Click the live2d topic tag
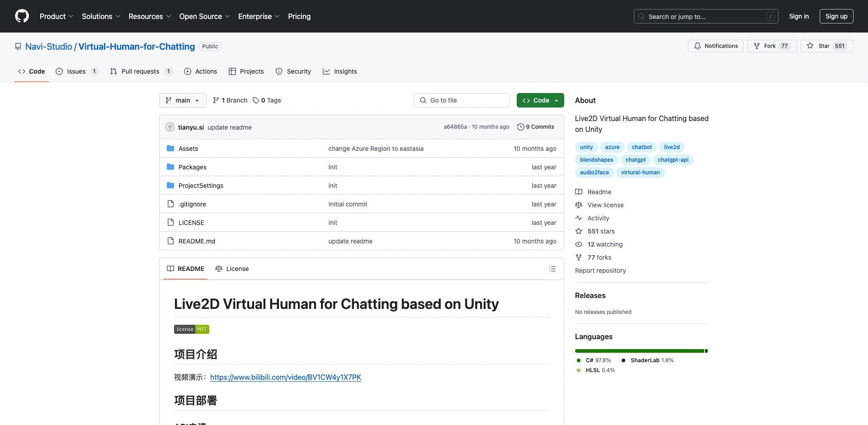The image size is (868, 425). pos(672,147)
